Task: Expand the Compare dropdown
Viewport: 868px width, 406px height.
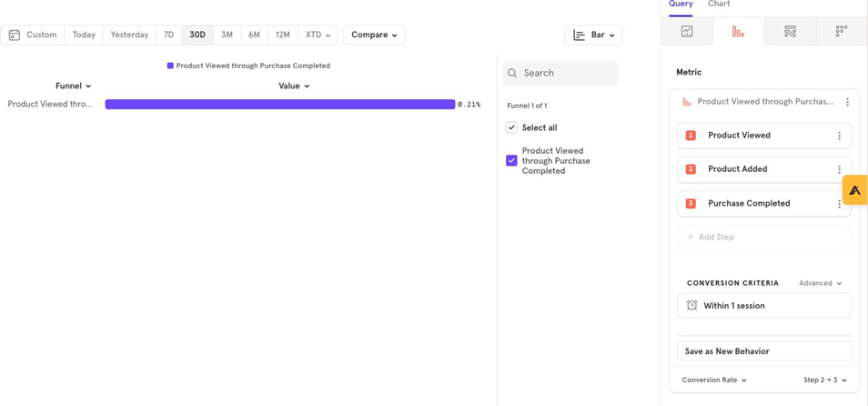Action: pos(374,35)
